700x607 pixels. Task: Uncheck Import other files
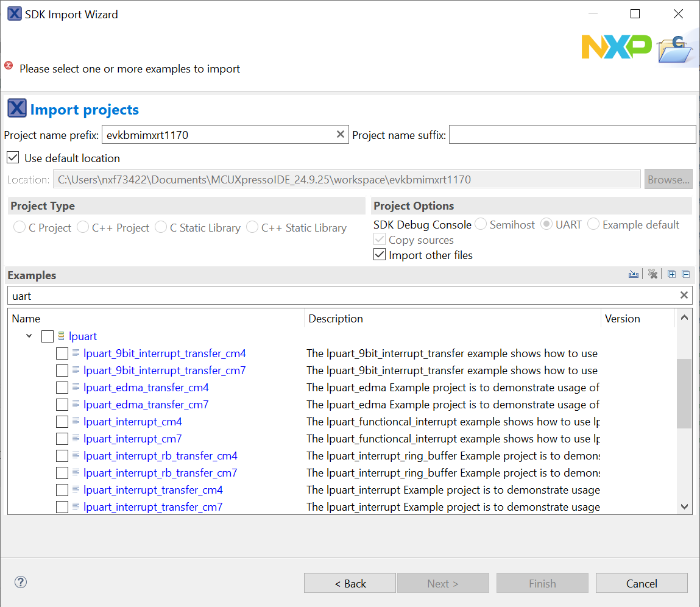(380, 255)
